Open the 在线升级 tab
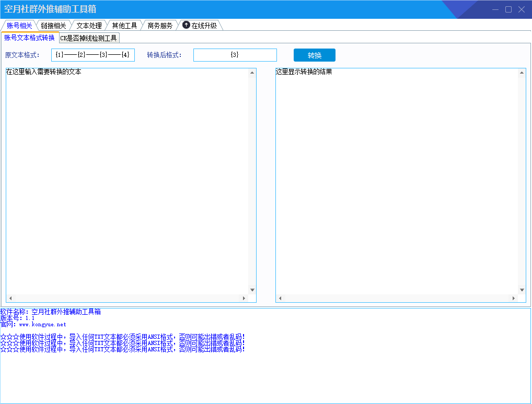532x404 pixels. 200,26
